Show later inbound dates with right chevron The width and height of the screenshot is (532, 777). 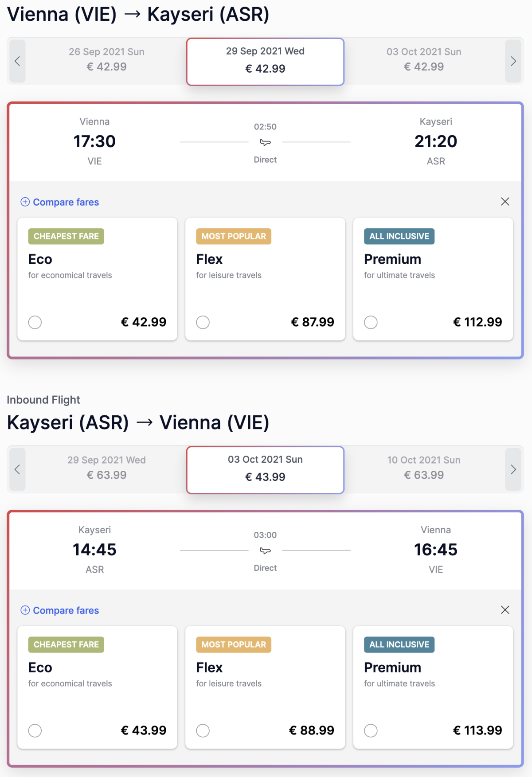point(513,469)
